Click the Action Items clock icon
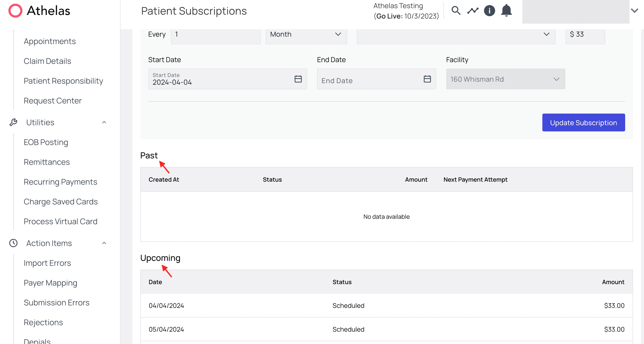 click(x=13, y=243)
